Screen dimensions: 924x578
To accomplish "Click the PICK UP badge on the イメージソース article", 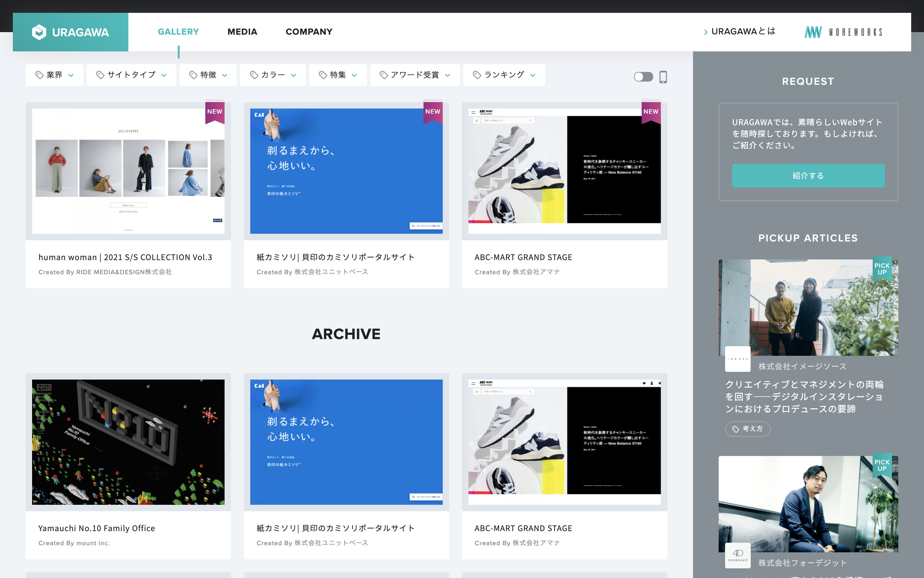I will [882, 268].
